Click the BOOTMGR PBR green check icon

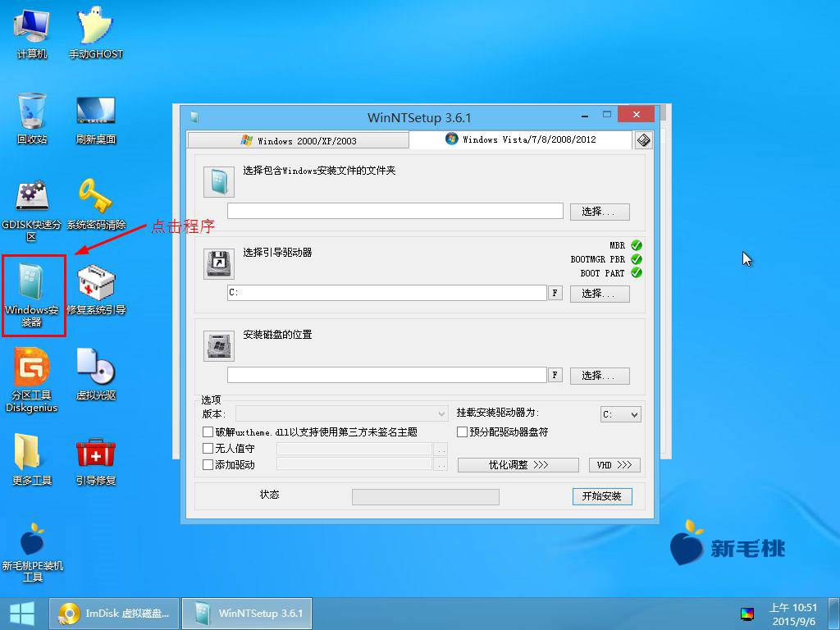coord(637,258)
